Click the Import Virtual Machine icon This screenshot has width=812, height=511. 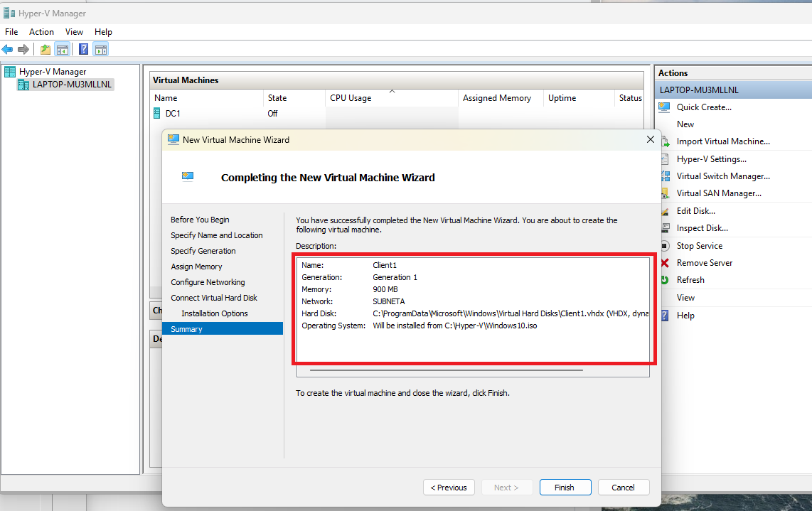click(x=665, y=141)
